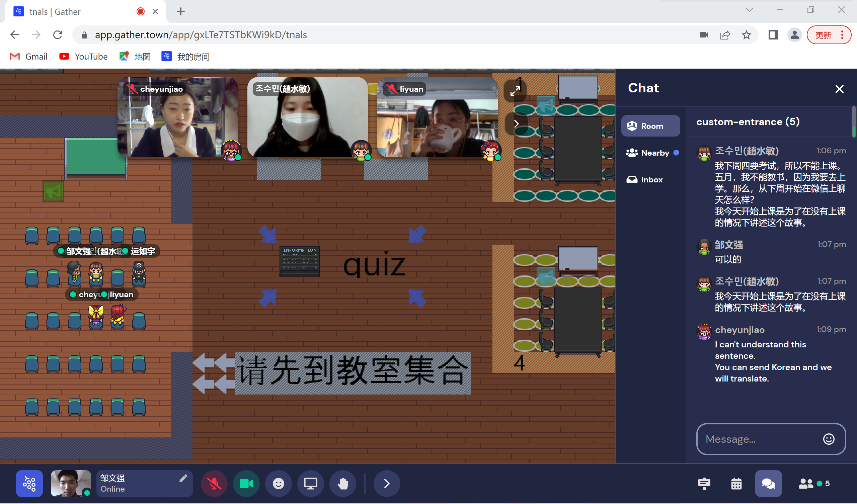Viewport: 857px width, 504px height.
Task: Toggle the chat panel speech bubble icon
Action: [x=768, y=483]
